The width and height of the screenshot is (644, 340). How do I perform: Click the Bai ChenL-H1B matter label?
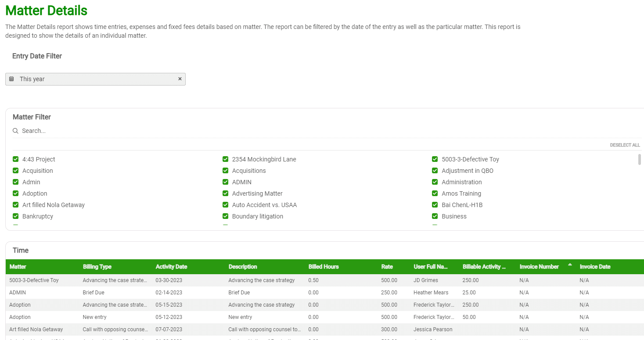(x=462, y=205)
